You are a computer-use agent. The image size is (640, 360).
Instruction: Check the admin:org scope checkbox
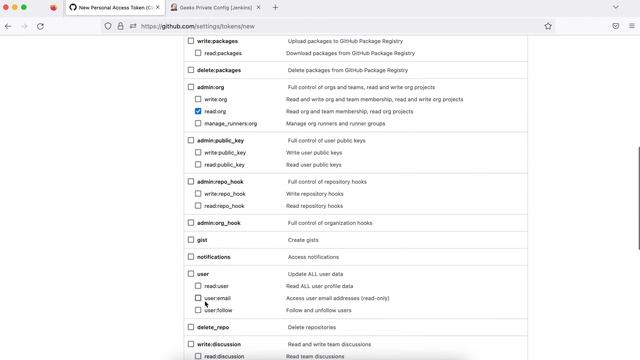point(191,87)
